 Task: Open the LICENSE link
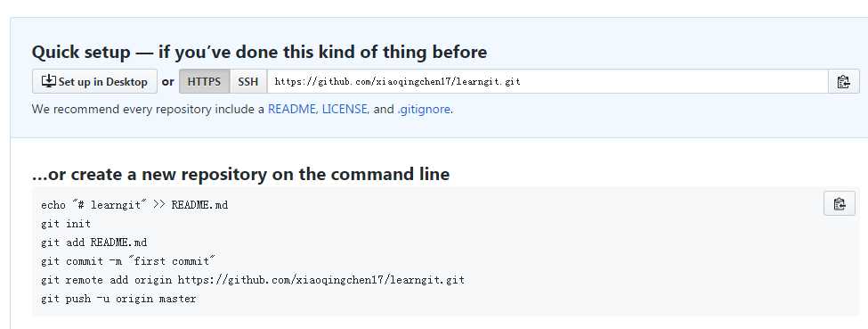[x=345, y=110]
